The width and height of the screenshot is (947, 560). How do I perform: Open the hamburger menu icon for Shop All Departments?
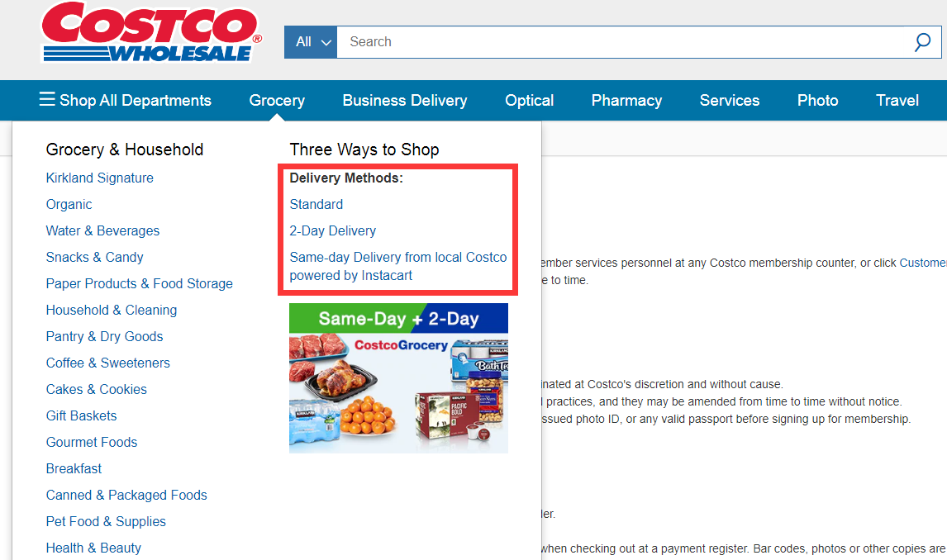47,99
